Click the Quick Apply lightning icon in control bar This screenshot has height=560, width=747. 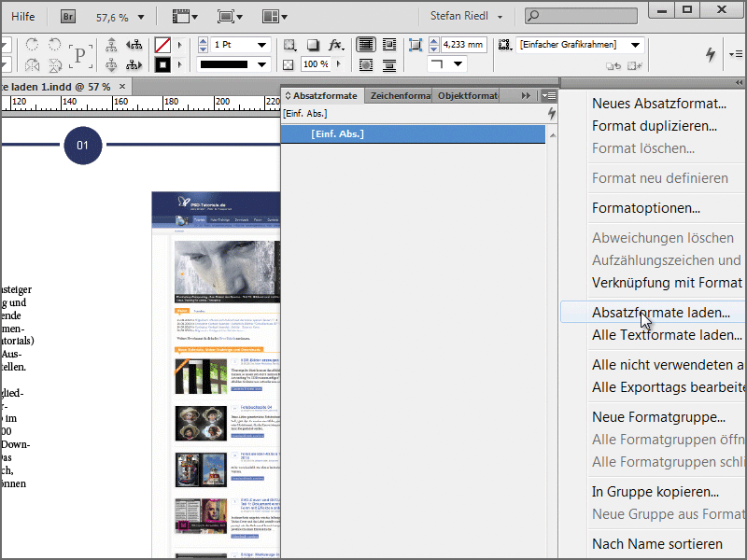point(711,54)
